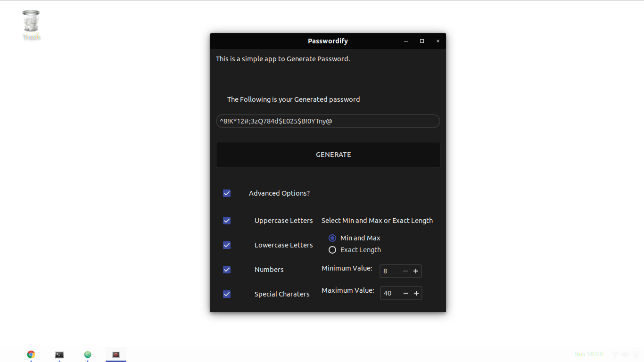Open the green application icon in the dock
The height and width of the screenshot is (362, 644).
coord(88,354)
